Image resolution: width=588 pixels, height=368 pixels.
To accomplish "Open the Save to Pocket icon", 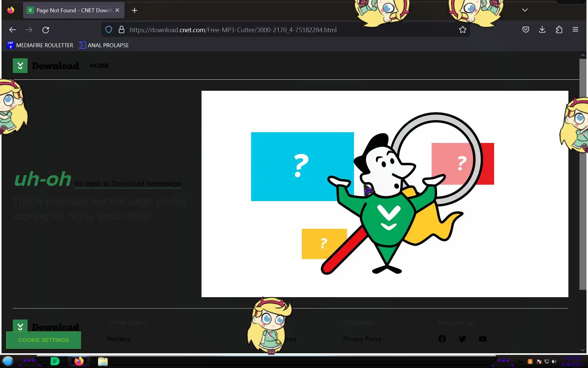I will [526, 30].
